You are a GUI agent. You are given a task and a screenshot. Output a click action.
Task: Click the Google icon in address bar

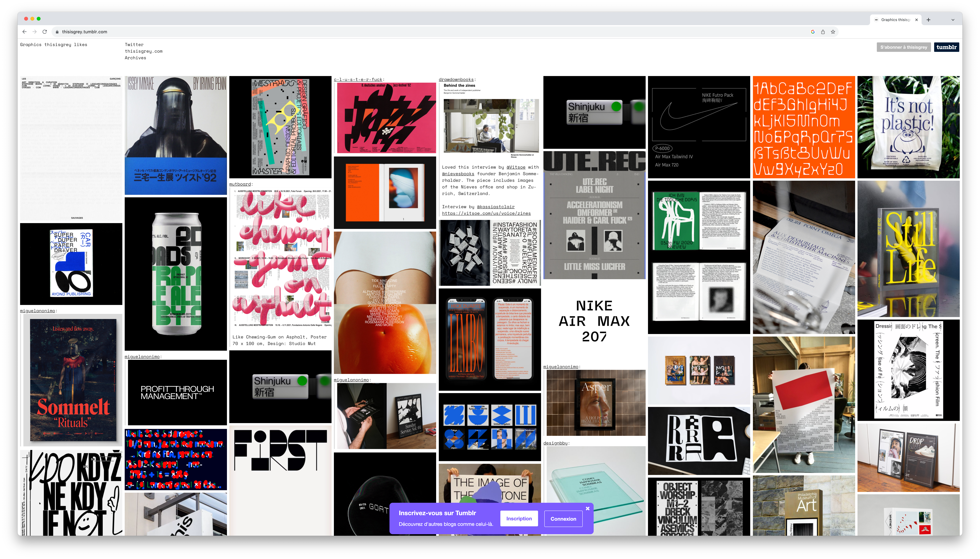(x=813, y=32)
